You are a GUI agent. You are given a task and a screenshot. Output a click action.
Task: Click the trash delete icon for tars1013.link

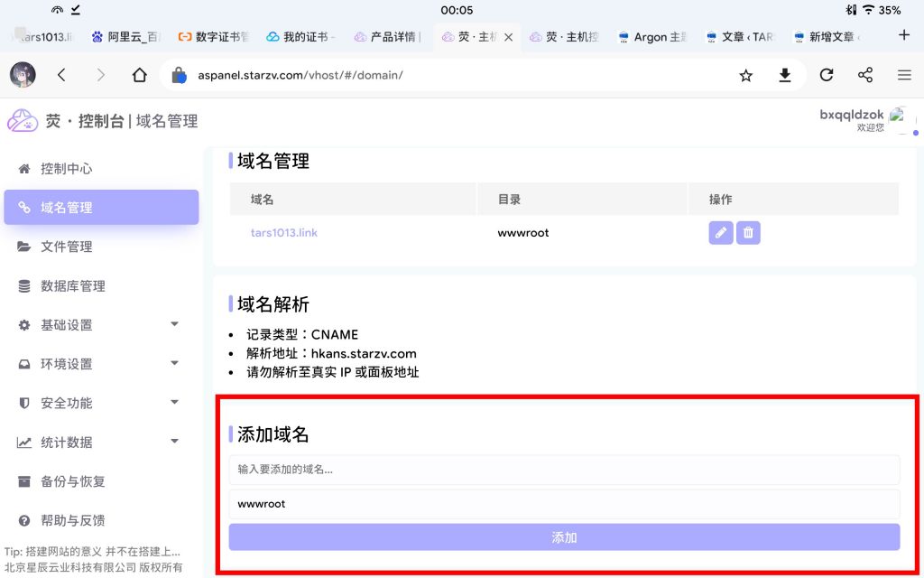pos(748,233)
